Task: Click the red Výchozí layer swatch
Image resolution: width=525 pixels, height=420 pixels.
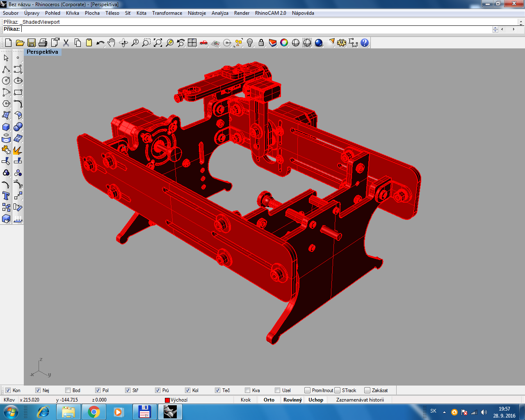Action: coord(167,400)
